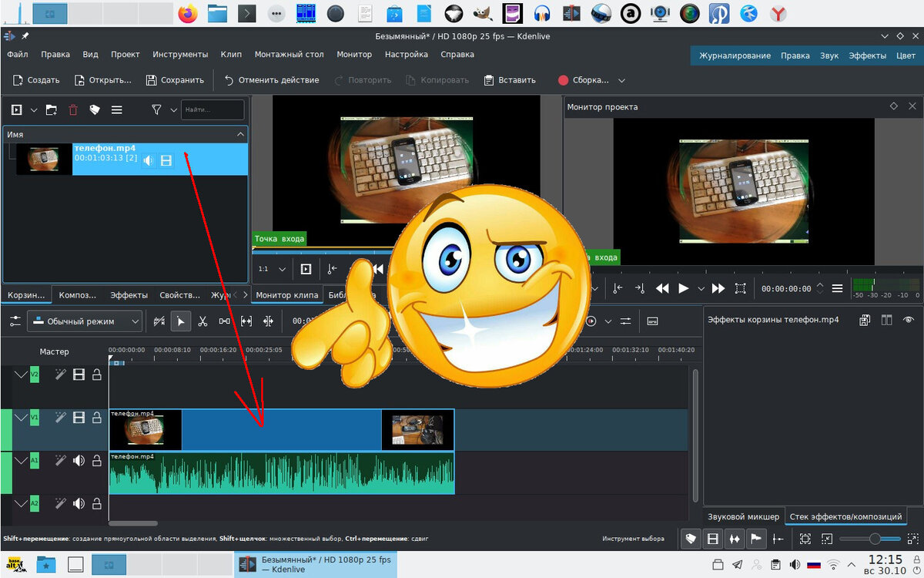Image resolution: width=924 pixels, height=578 pixels.
Task: Rewind playback in the clip monitor
Action: pos(377,269)
